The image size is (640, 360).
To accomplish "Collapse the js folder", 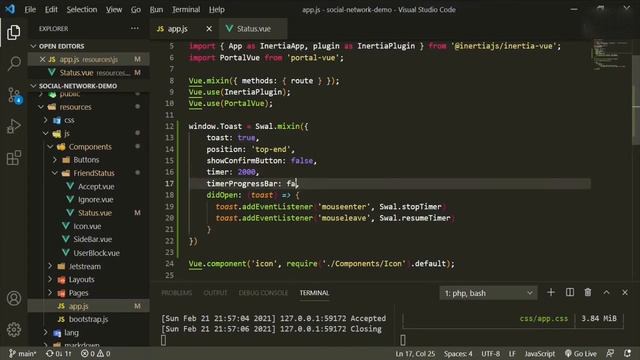I will (66, 133).
